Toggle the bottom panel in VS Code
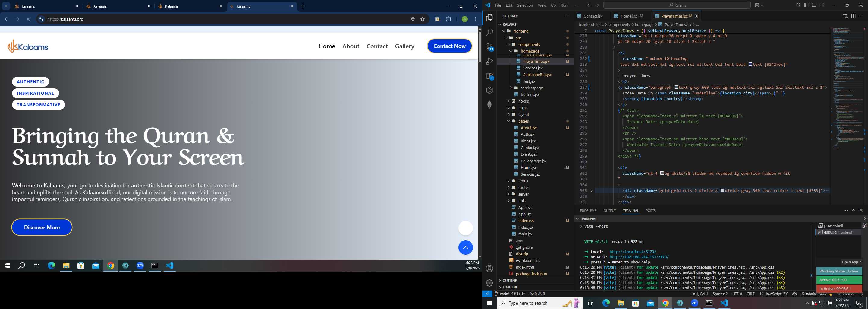Image resolution: width=868 pixels, height=309 pixels. (814, 5)
